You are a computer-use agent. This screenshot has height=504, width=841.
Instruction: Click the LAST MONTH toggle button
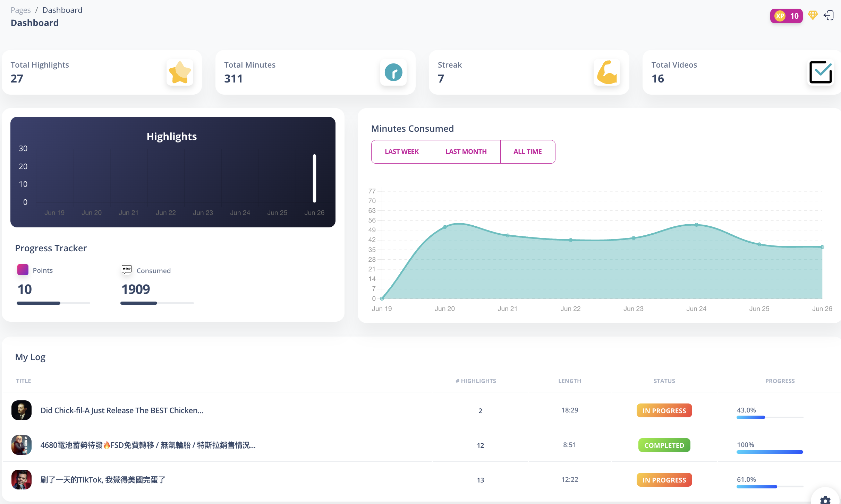point(466,151)
